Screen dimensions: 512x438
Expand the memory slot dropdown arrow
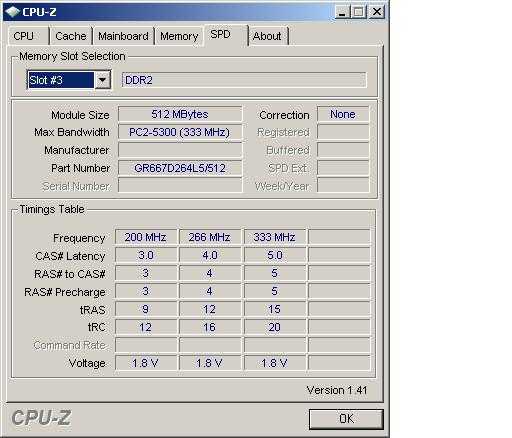click(x=102, y=80)
